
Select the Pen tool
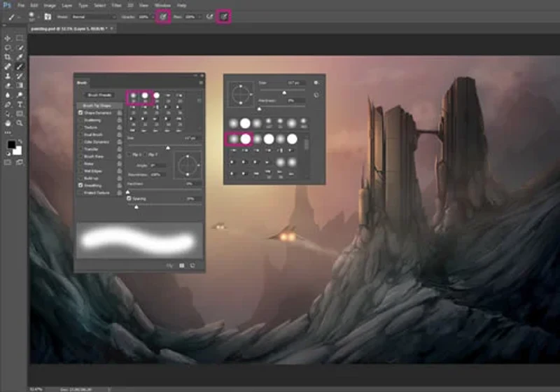tap(8, 104)
